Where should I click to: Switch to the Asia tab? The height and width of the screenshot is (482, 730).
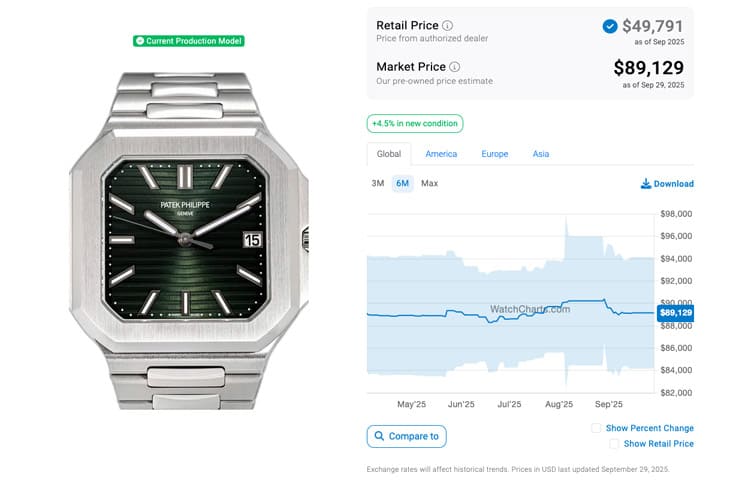(540, 154)
